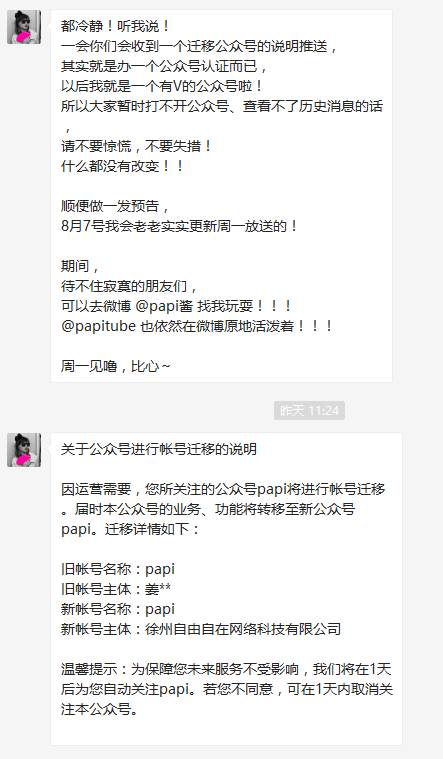Select the line 旧帐号名称：papi
The width and height of the screenshot is (443, 759).
(118, 569)
